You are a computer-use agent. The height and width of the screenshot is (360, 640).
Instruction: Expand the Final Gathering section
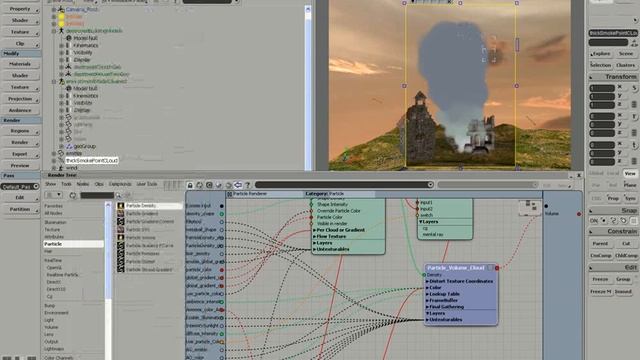point(427,307)
